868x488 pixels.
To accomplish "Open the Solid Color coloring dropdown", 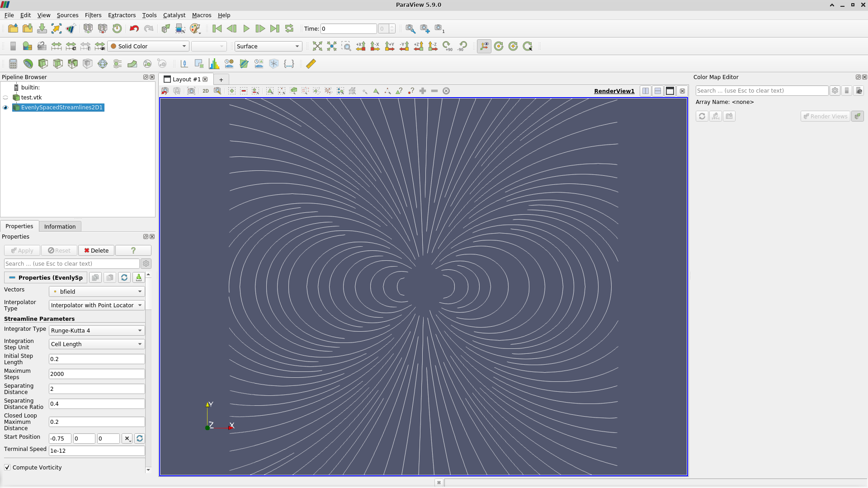I will (148, 46).
